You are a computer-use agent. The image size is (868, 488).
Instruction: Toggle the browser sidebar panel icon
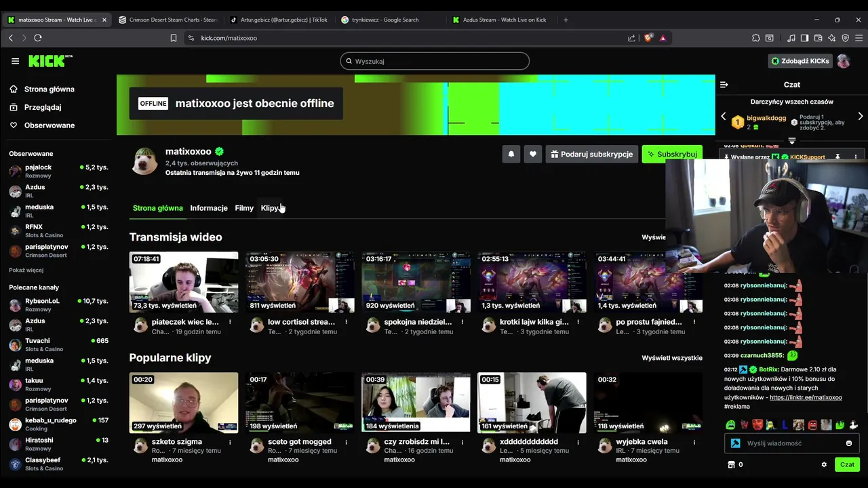click(804, 38)
